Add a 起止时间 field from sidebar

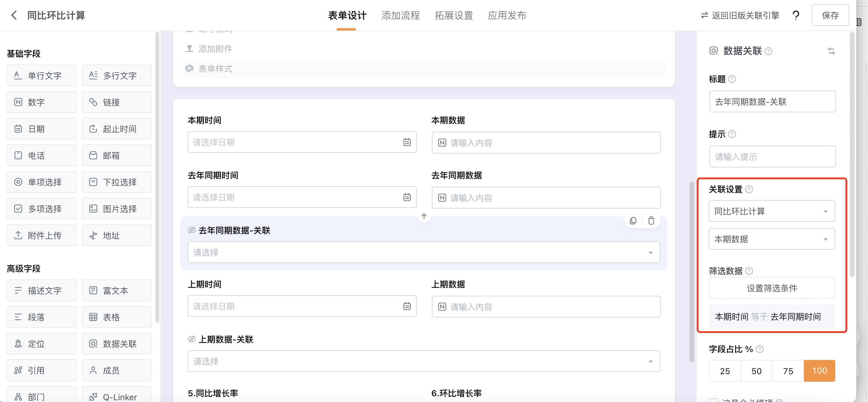[117, 128]
